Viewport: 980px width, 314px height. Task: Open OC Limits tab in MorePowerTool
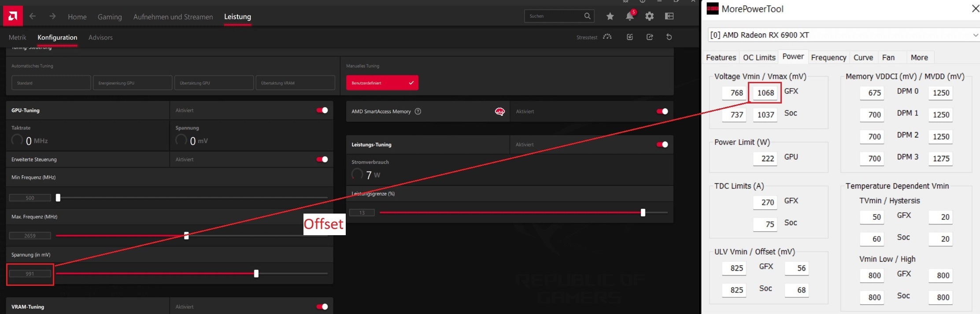[759, 57]
